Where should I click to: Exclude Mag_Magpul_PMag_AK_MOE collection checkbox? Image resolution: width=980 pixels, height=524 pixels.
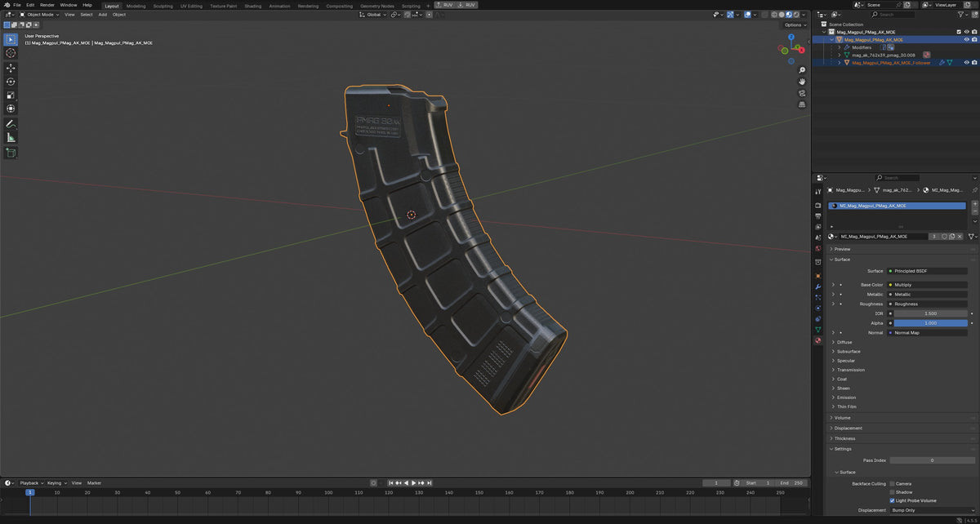tap(959, 32)
